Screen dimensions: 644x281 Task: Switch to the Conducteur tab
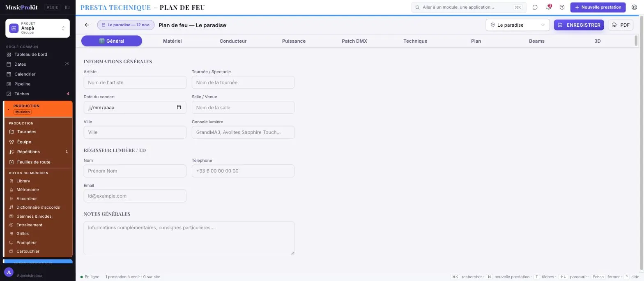pos(233,41)
